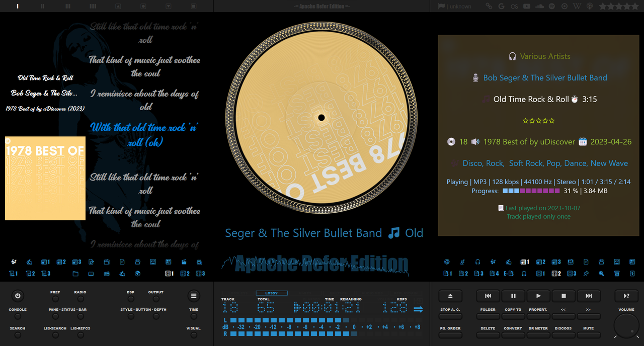Toggle the STOP A. C. button

450,316
